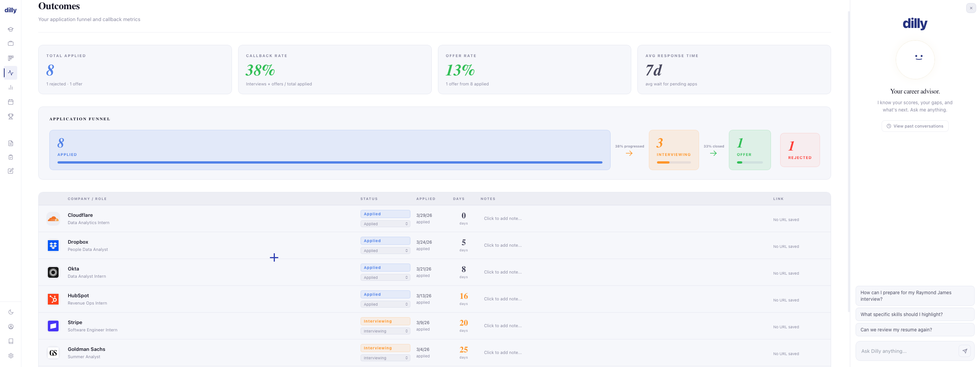Screen dimensions: 980x367
Task: Open the Stripe interviewing status dropdown
Action: pyautogui.click(x=385, y=331)
